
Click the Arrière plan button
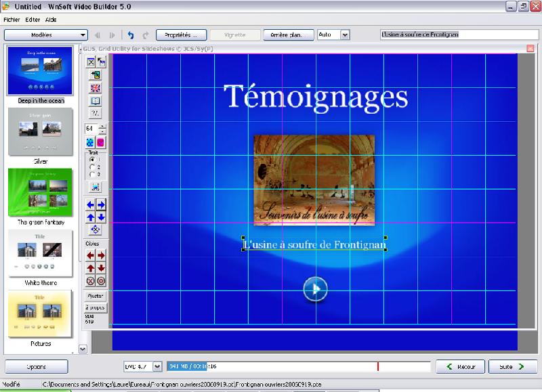[289, 35]
